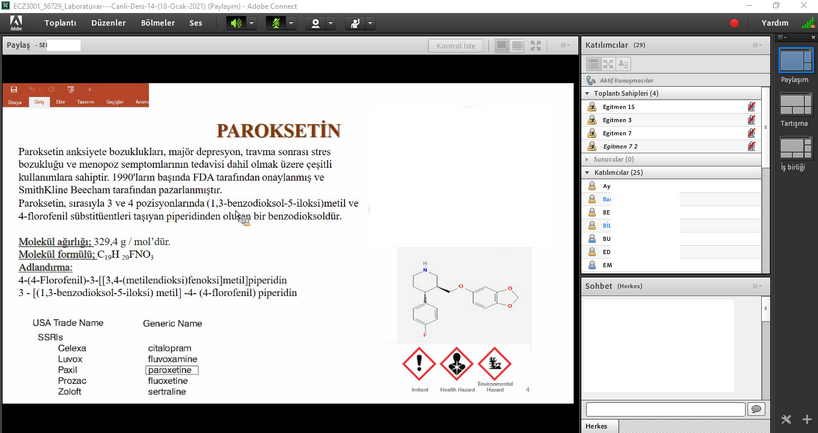The image size is (818, 433).
Task: Collapse the Toplantı Sahipleri group
Action: click(588, 93)
